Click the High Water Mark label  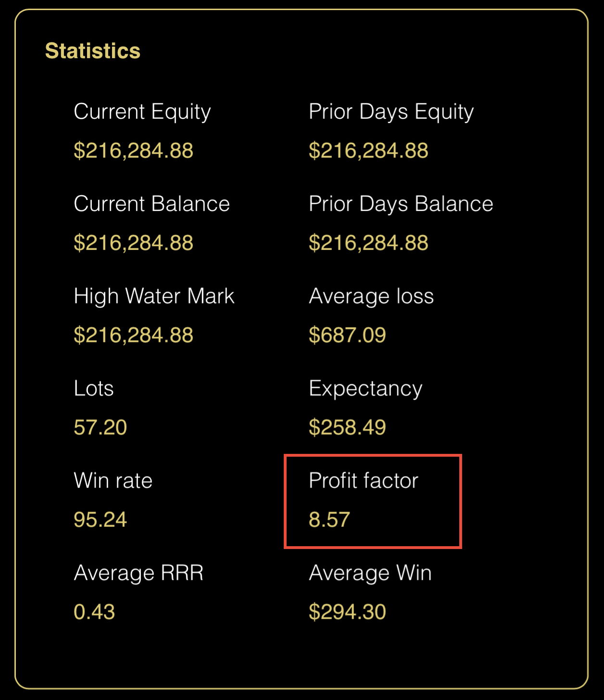[x=154, y=296]
